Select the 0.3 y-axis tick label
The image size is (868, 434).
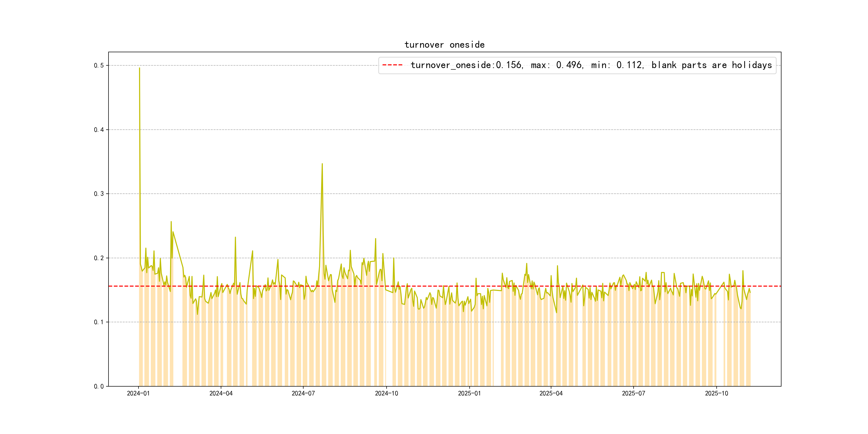tap(99, 194)
